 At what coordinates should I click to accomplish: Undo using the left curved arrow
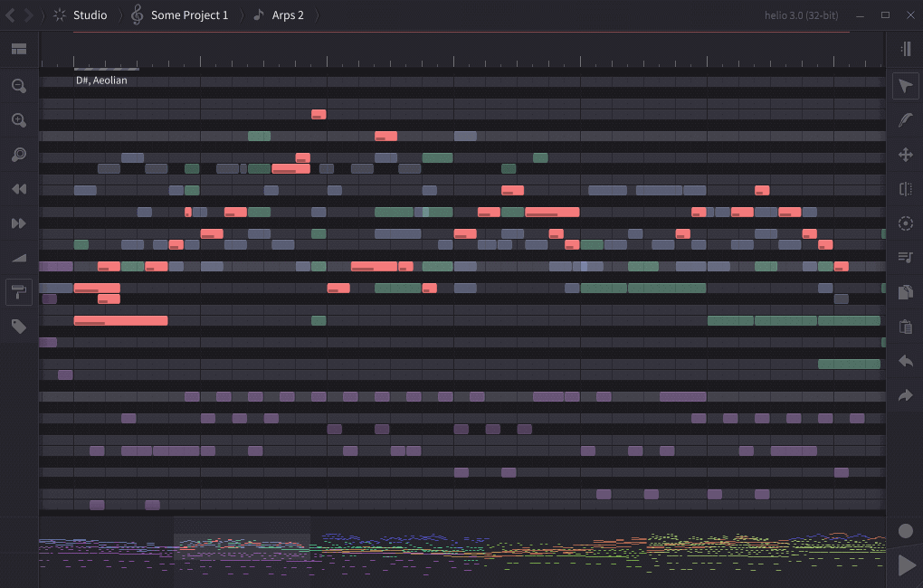[904, 361]
